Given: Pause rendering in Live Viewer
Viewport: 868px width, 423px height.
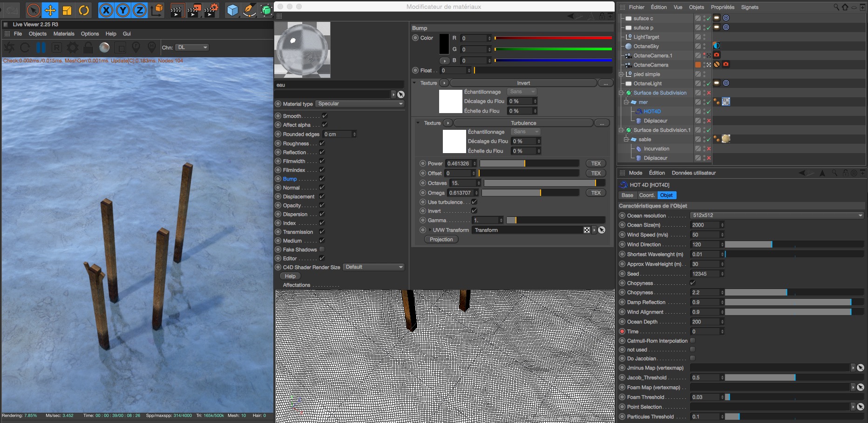Looking at the screenshot, I should point(41,47).
